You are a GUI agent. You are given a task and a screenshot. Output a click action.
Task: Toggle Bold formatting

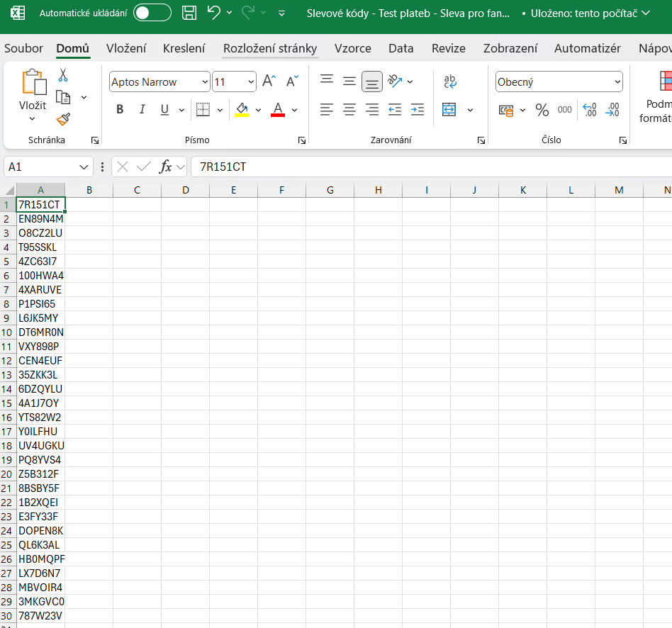pos(120,110)
